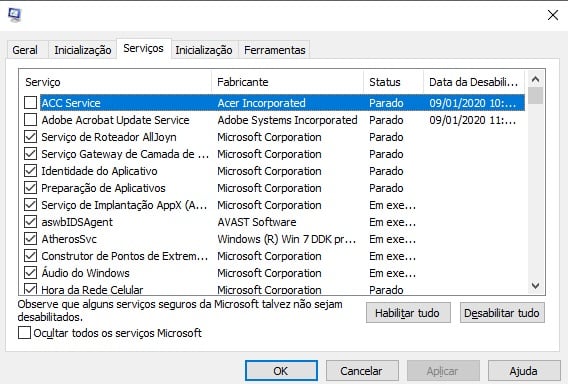The height and width of the screenshot is (384, 568).
Task: Disable the aswbIDSAgent service checkbox
Action: coord(30,222)
